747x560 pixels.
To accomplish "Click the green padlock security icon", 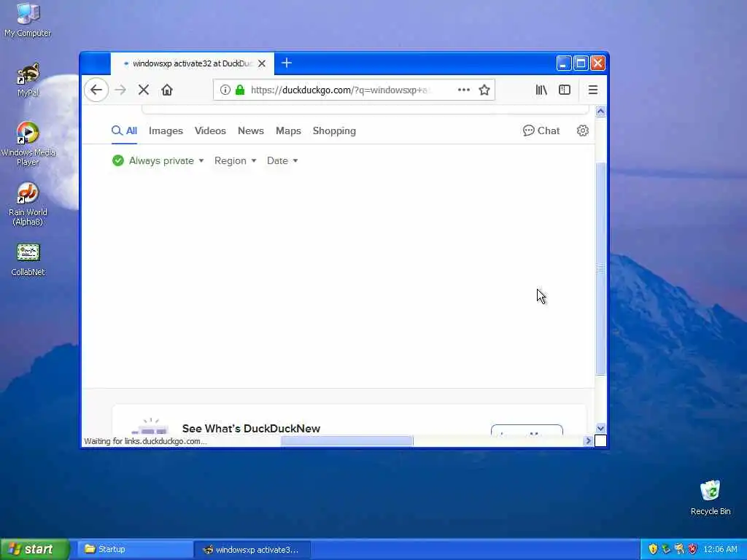I will point(240,90).
